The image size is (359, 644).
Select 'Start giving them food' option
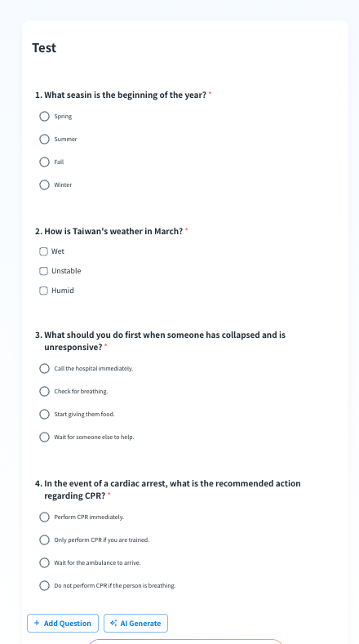pos(44,415)
